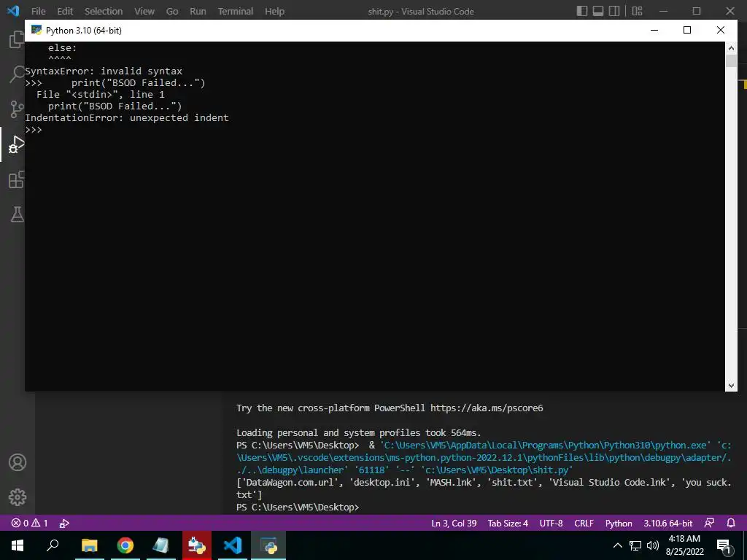
Task: Switch to Python taskbar icon
Action: 268,545
